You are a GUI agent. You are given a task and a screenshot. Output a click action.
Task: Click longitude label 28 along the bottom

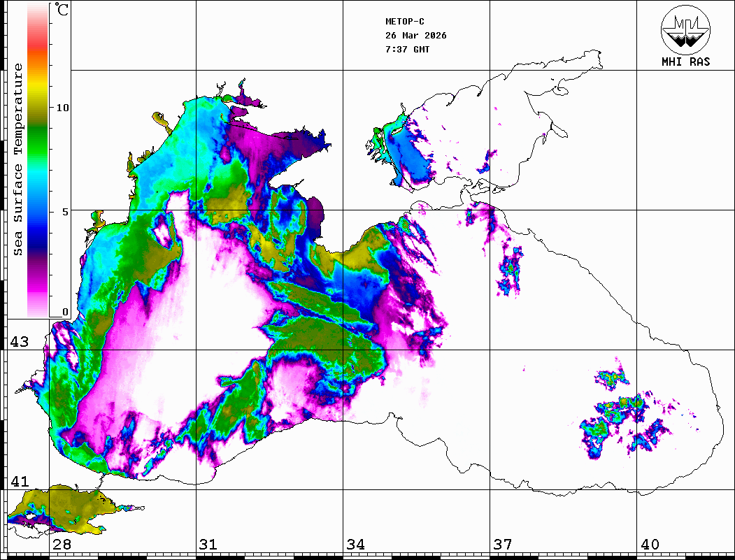[61, 545]
